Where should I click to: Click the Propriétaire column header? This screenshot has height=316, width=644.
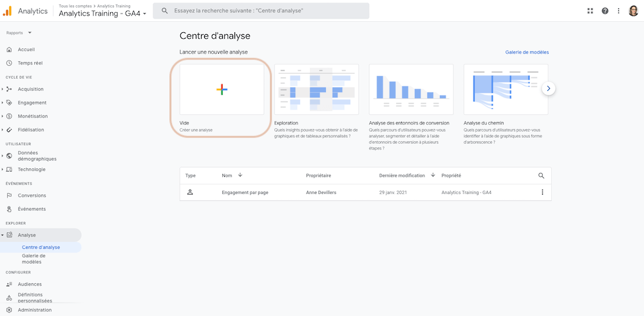click(318, 175)
